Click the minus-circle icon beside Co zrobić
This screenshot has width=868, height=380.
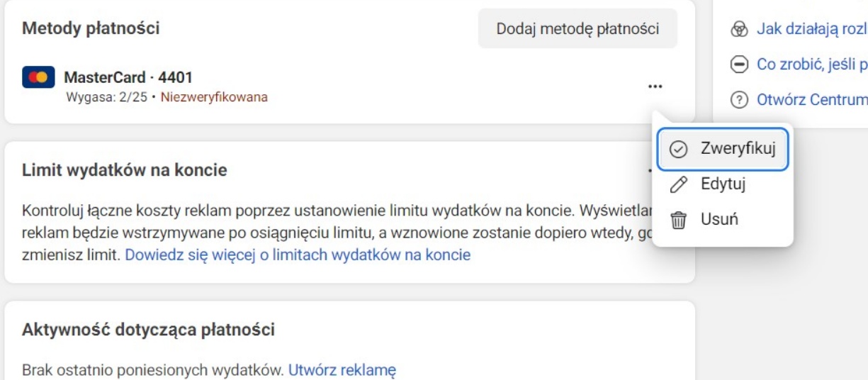(739, 65)
